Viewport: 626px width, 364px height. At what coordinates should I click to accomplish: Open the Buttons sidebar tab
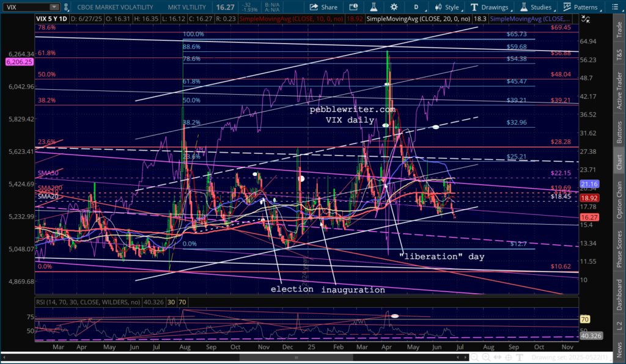pyautogui.click(x=619, y=133)
